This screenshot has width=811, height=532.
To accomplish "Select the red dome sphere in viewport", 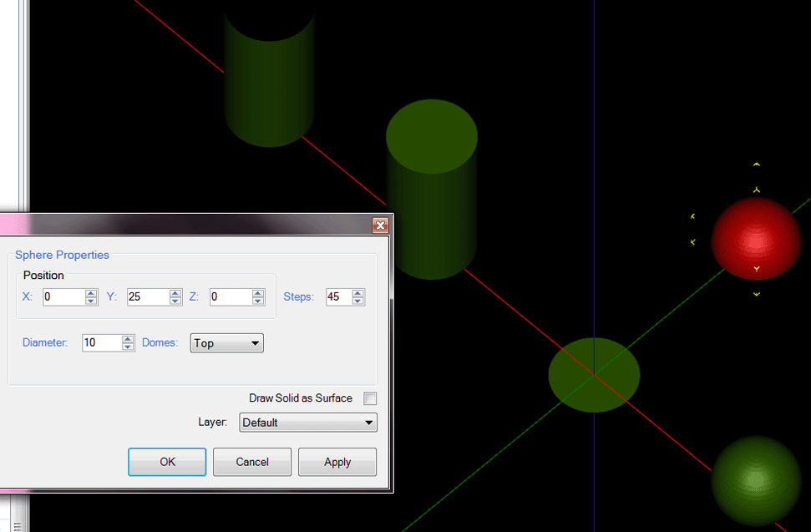I will coord(756,239).
